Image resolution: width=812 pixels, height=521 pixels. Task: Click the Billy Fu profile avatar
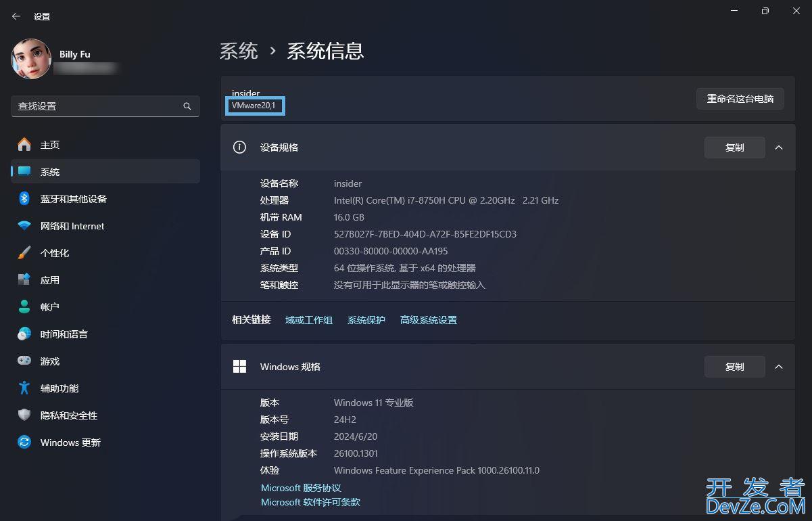click(31, 59)
